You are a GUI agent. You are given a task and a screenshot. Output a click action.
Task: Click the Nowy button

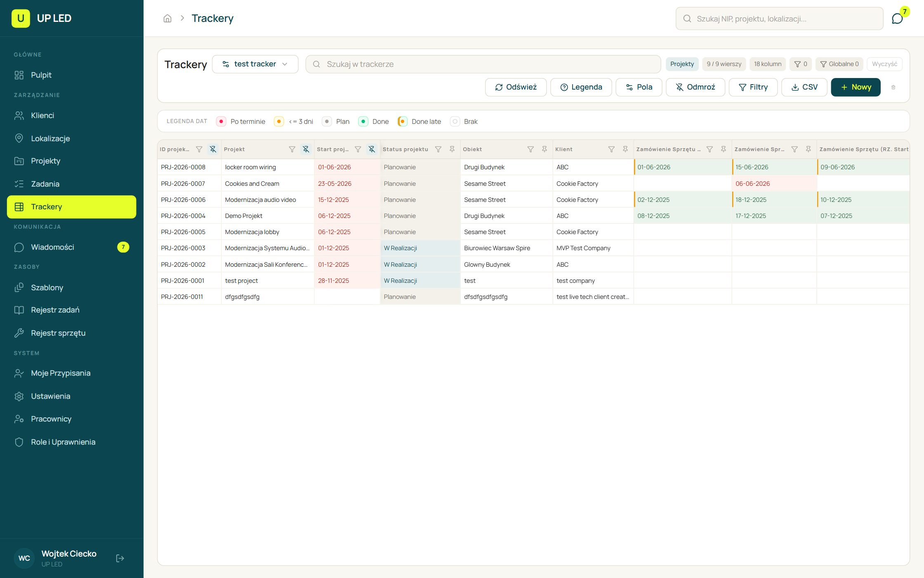(856, 87)
